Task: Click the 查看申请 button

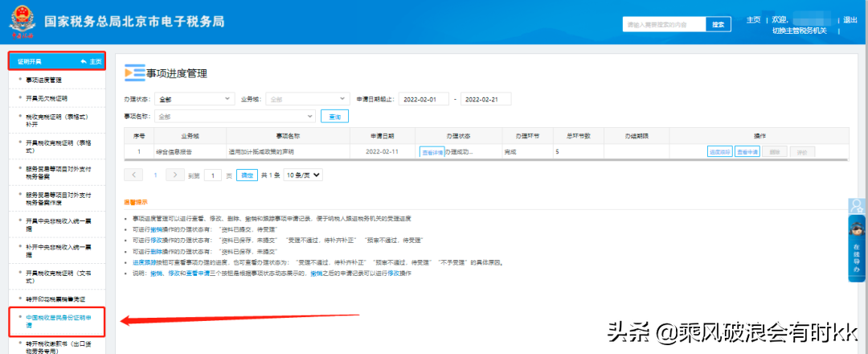Action: pos(747,152)
